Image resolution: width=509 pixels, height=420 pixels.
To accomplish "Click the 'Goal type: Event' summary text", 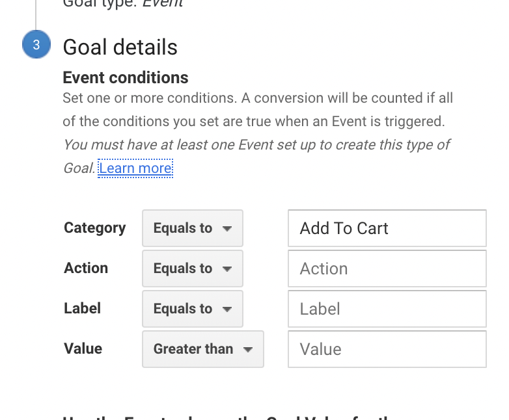I will pos(122,4).
